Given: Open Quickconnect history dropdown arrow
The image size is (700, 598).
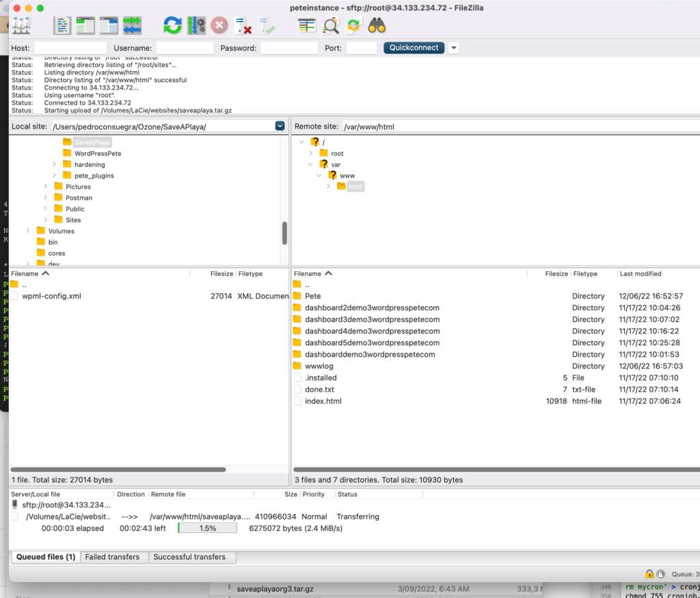Looking at the screenshot, I should pos(454,48).
